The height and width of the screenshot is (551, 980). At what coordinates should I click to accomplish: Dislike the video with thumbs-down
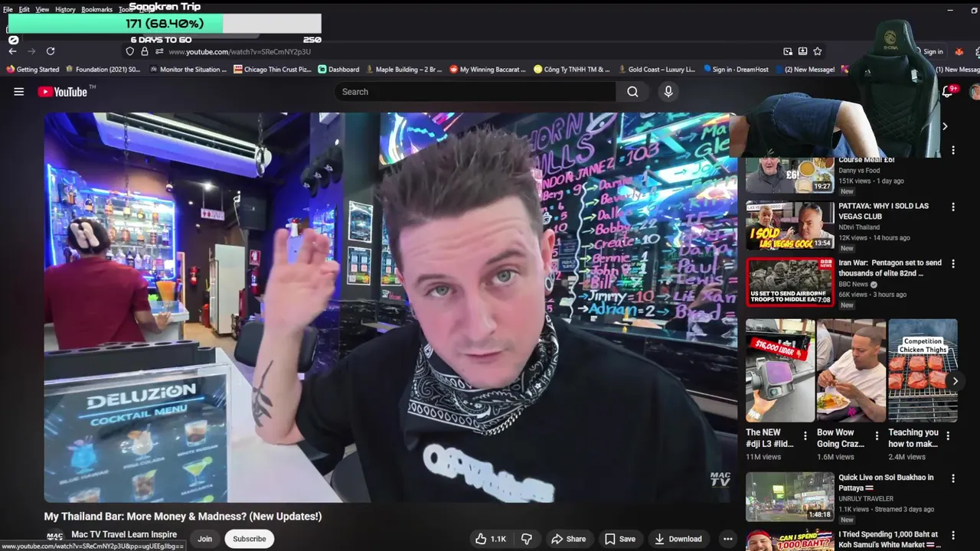coord(527,539)
